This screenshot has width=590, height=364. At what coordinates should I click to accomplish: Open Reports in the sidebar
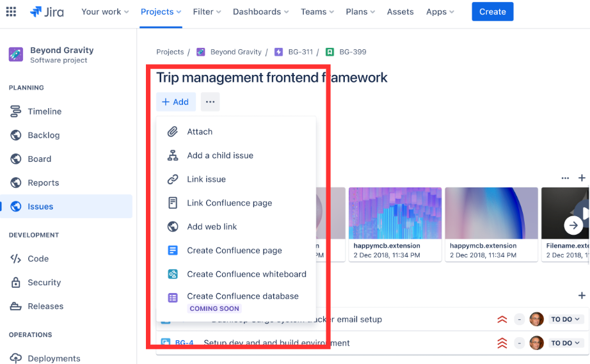44,182
